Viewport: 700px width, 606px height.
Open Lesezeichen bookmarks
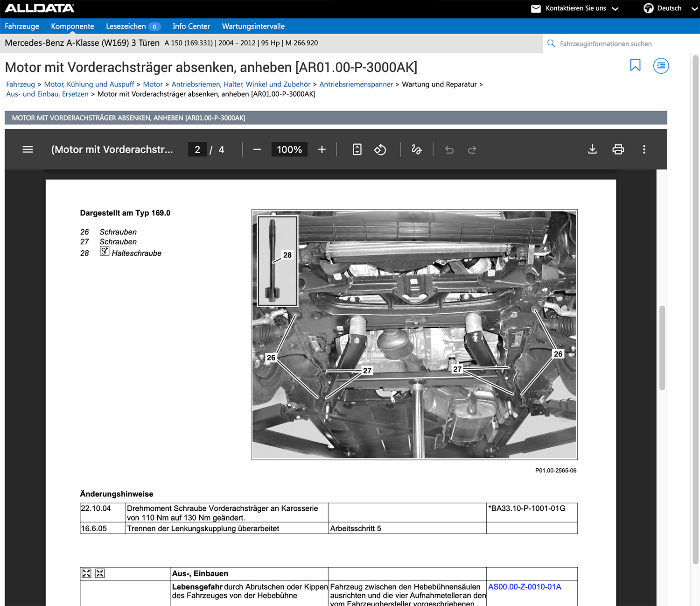coord(126,26)
